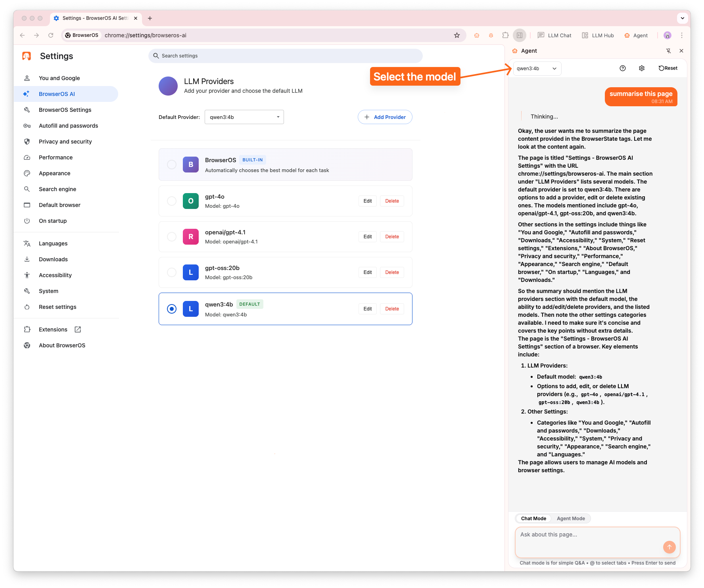Select the gpt-oss:20b radio button
This screenshot has height=588, width=704.
pos(172,272)
